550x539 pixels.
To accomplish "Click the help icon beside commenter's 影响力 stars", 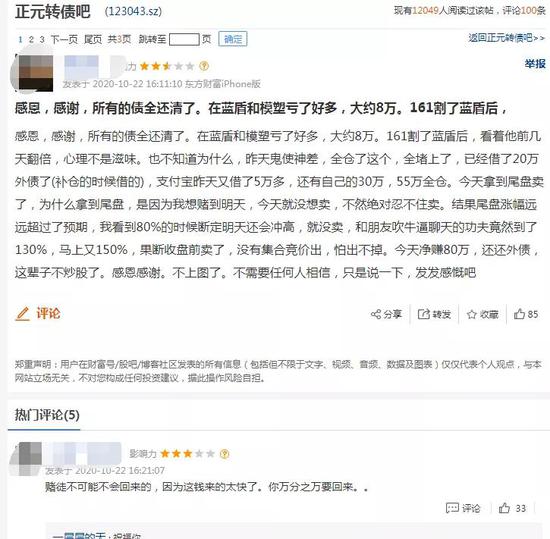I will click(x=224, y=454).
